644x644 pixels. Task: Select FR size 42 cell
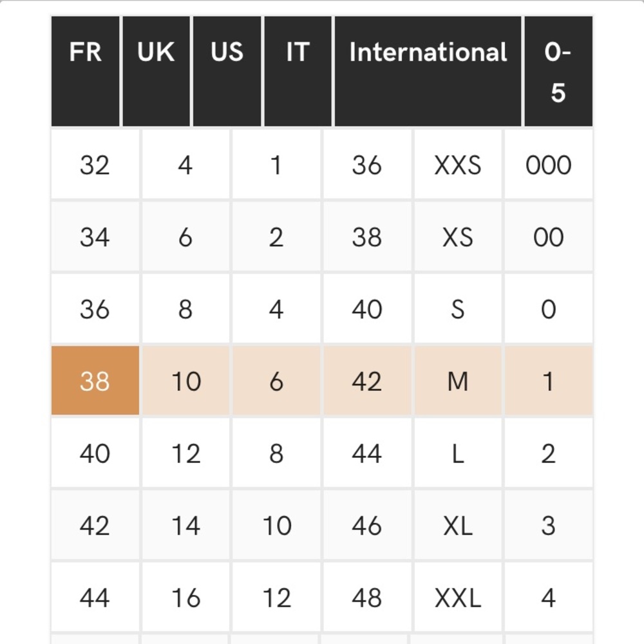click(95, 526)
